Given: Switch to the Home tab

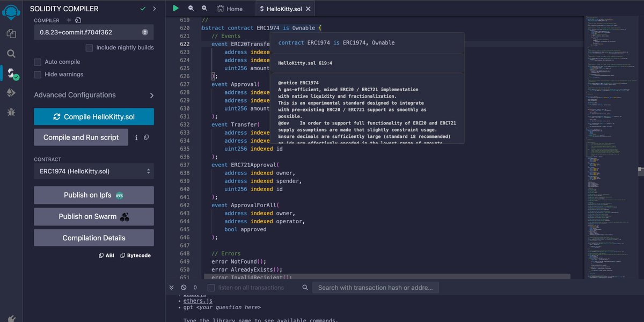Looking at the screenshot, I should [x=230, y=8].
